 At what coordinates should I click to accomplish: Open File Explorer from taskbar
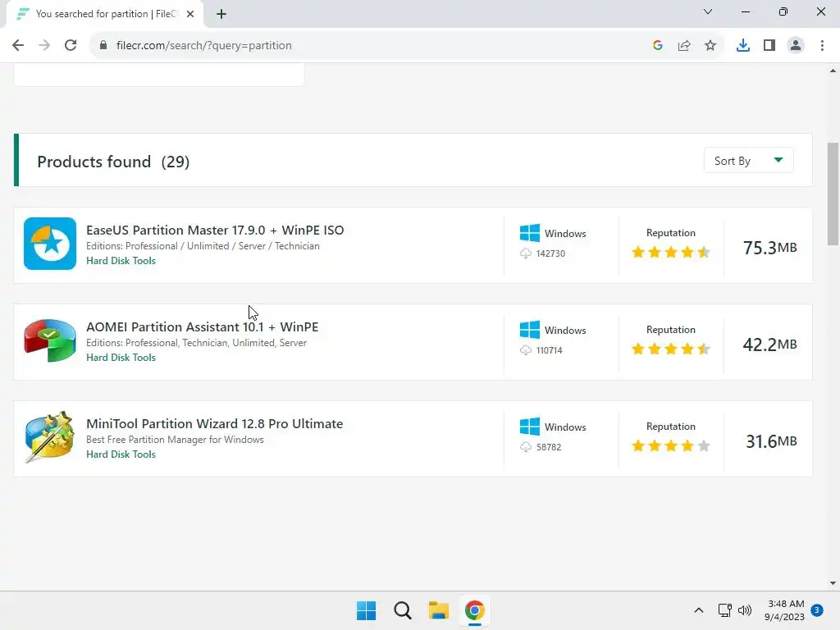tap(438, 610)
